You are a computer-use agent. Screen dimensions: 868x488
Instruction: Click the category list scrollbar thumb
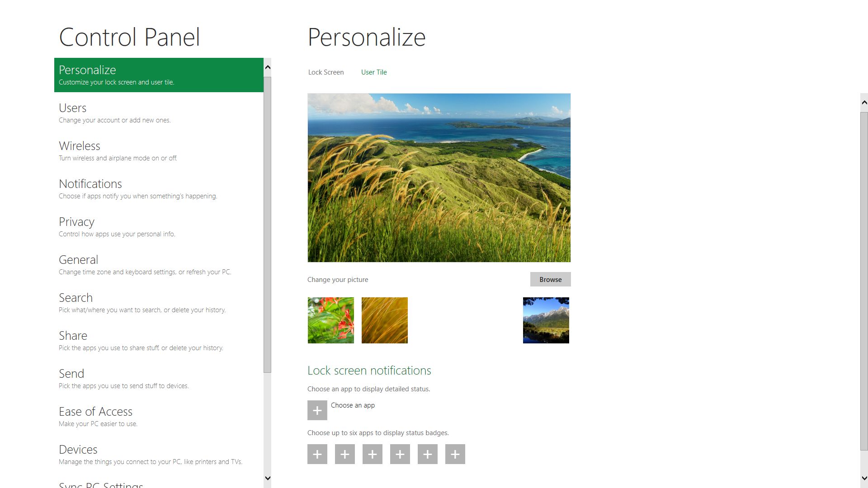tap(268, 225)
